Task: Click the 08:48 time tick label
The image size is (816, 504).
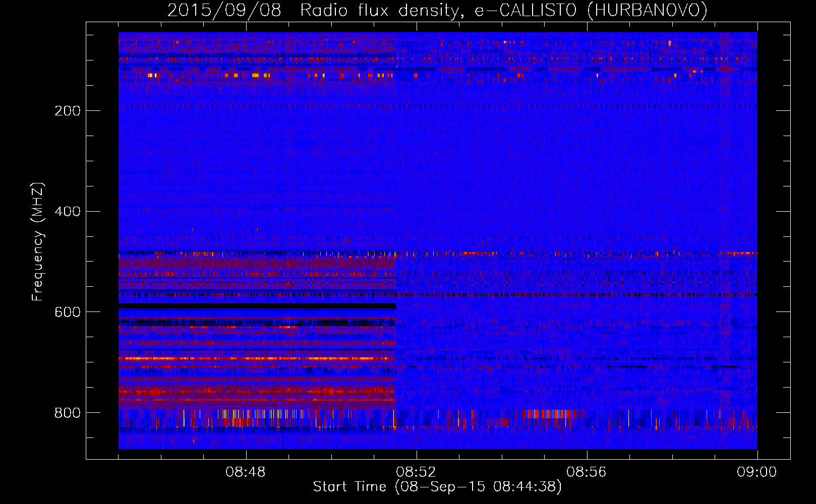Action: [246, 472]
